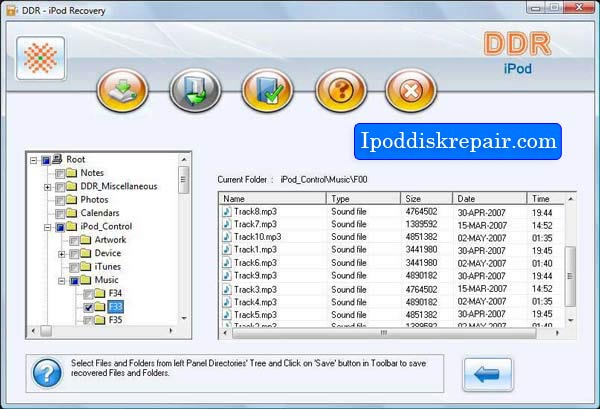Select the iTunes folder label
Screen dimensions: 600x409
tap(108, 267)
